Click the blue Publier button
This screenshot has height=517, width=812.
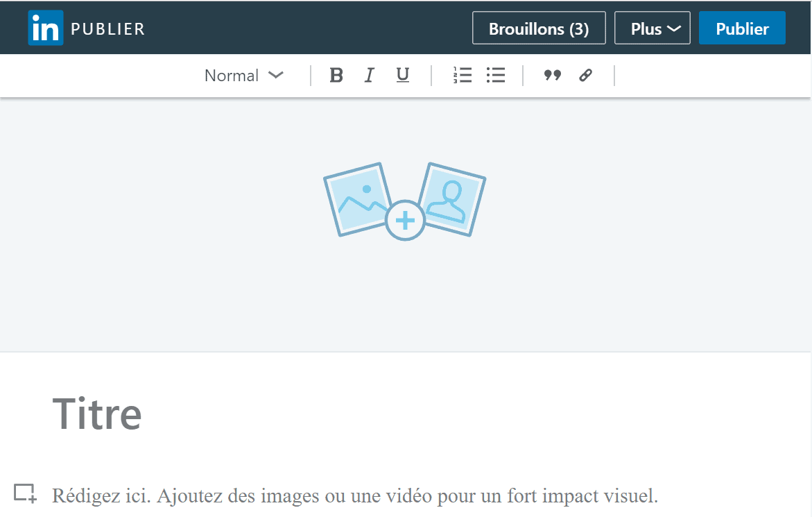[741, 28]
